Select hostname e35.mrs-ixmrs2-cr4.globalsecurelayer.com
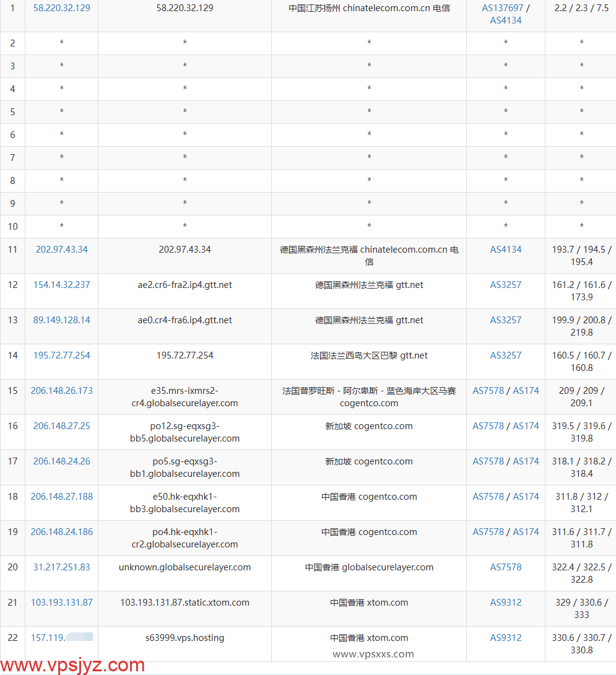Viewport: 616px width, 675px height. click(x=184, y=397)
